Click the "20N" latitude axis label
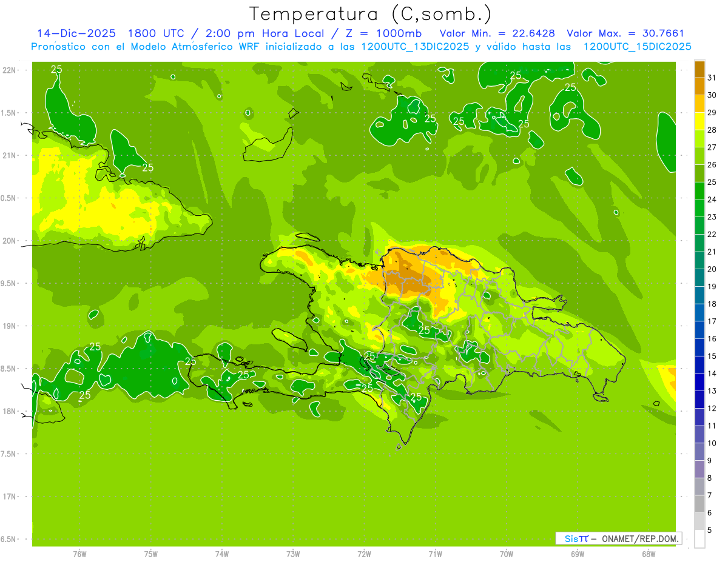Image resolution: width=728 pixels, height=562 pixels. pos(9,241)
